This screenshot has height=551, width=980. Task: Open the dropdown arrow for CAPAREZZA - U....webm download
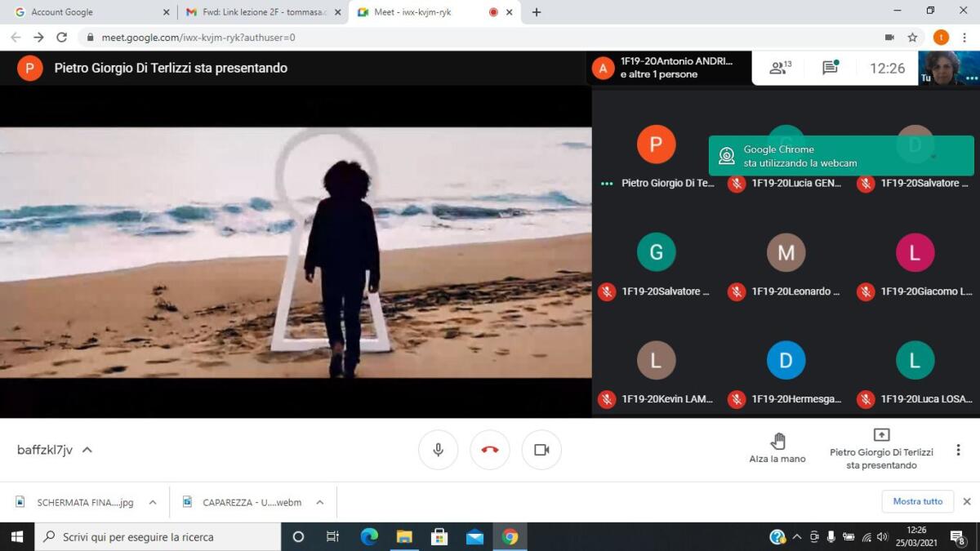(x=320, y=502)
